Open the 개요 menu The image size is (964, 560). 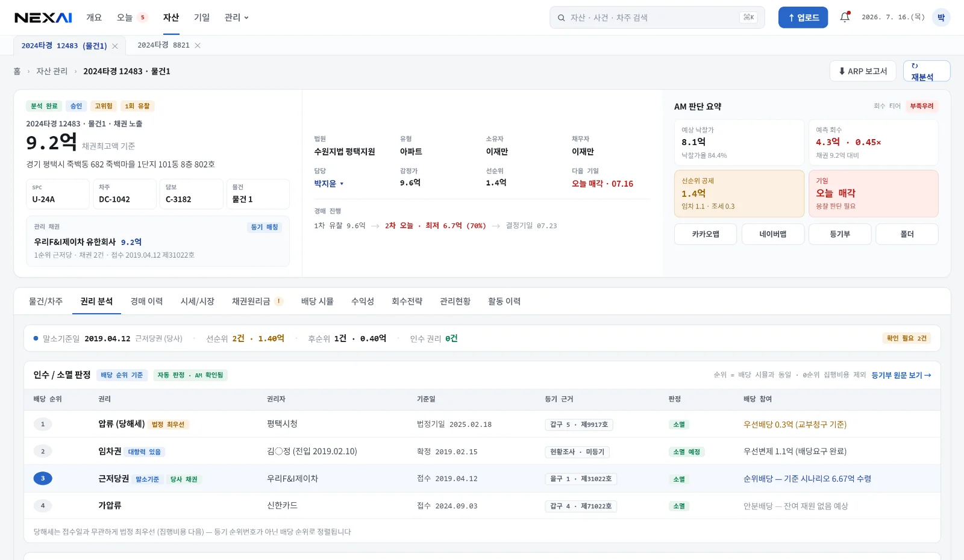pyautogui.click(x=94, y=17)
